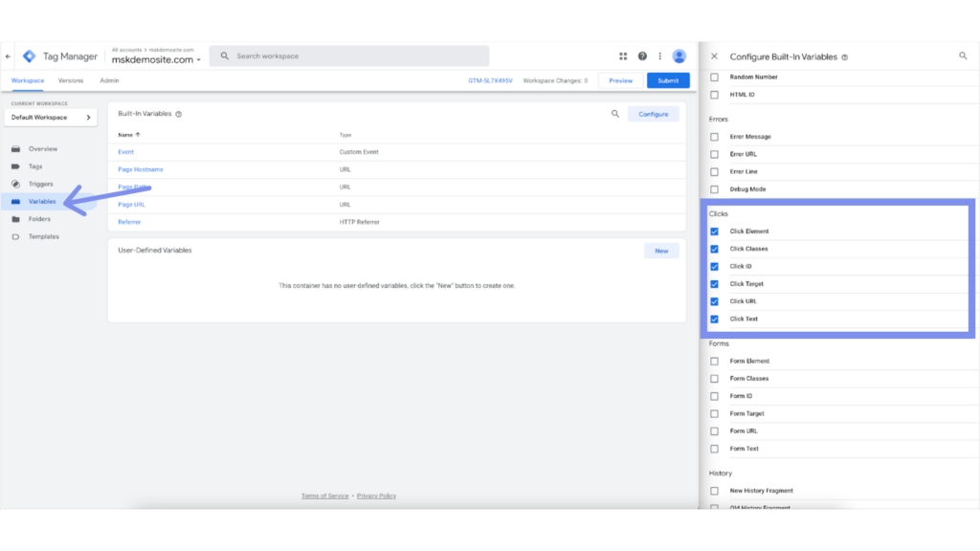
Task: Click the Search workspace input field
Action: (x=349, y=56)
